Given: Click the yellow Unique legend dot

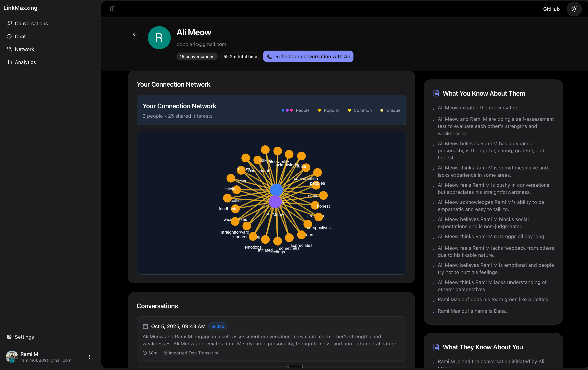Looking at the screenshot, I should (x=382, y=110).
